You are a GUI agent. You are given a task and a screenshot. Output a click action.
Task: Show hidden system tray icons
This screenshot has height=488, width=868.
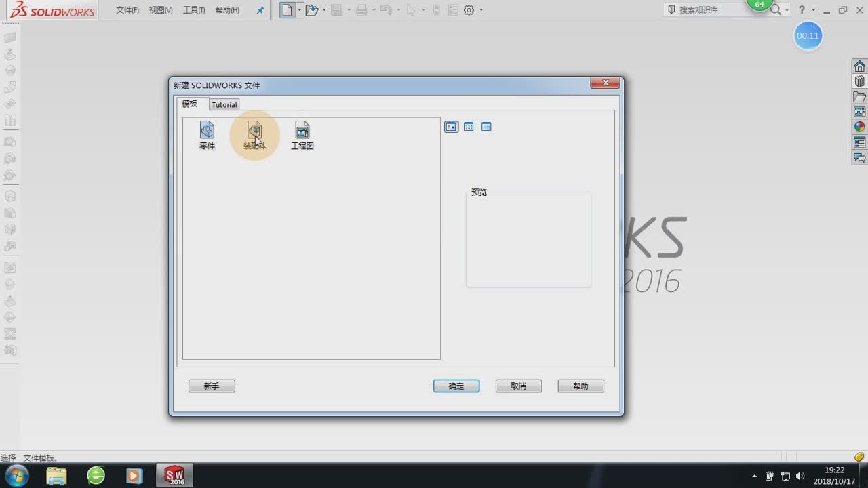pos(755,476)
